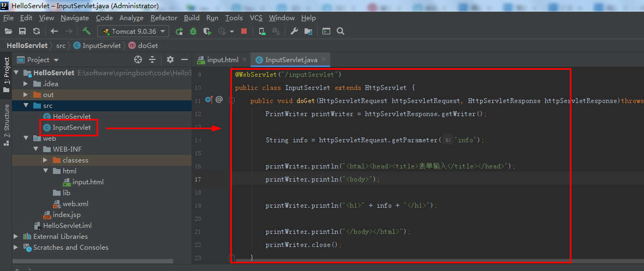644x271 pixels.
Task: Run with coverage shield icon
Action: coord(207,31)
